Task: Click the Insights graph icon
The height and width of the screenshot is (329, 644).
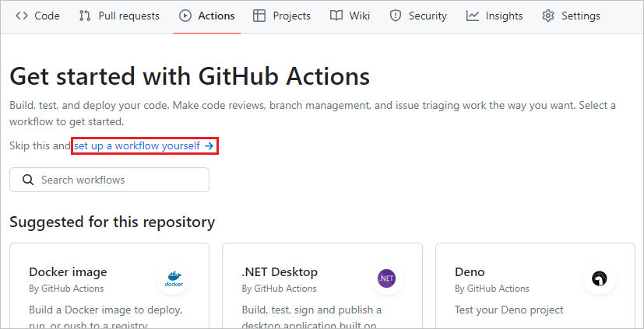Action: [473, 16]
